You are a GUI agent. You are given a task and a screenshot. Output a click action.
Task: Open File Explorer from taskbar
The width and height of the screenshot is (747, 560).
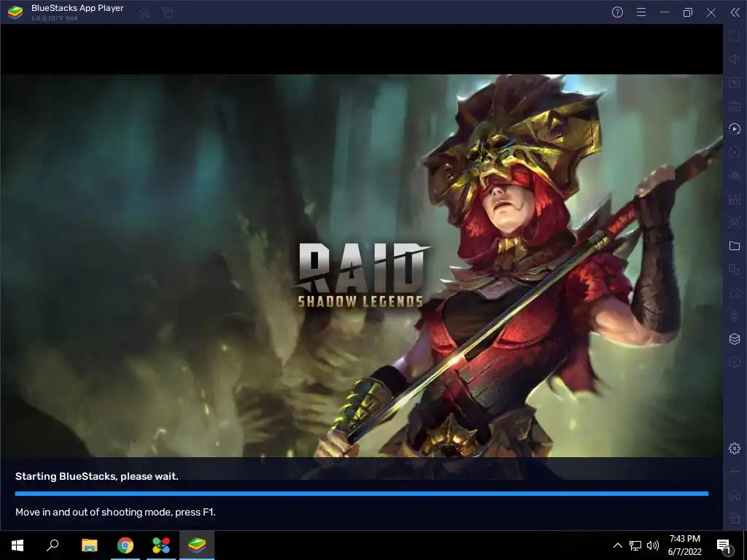click(x=89, y=545)
